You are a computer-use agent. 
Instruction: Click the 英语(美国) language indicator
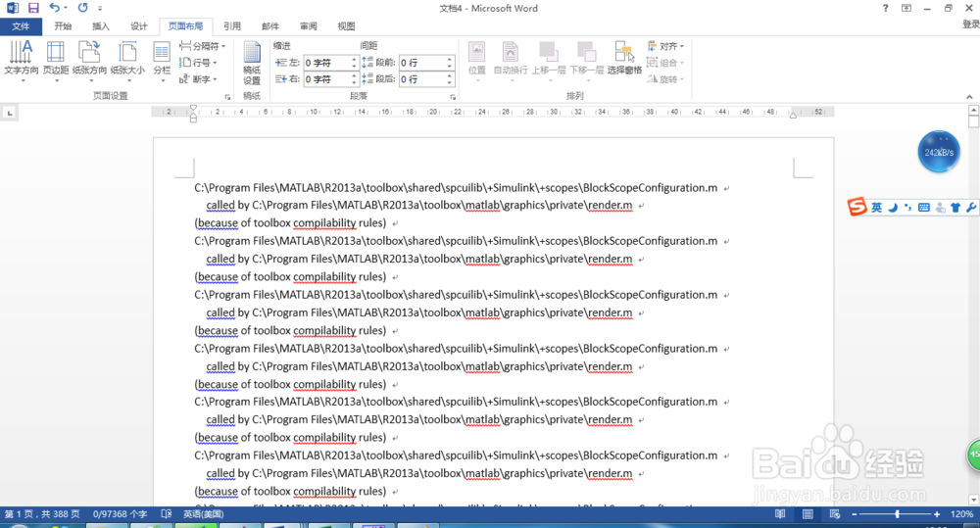(203, 513)
